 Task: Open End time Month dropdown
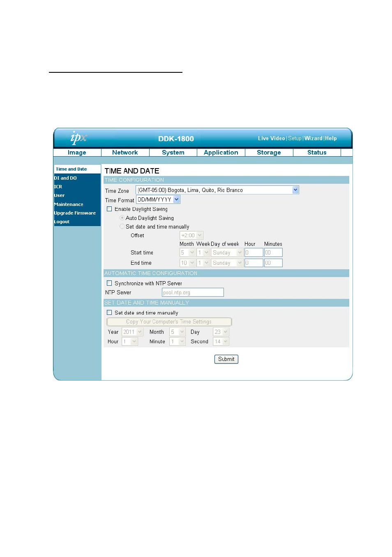coord(187,263)
